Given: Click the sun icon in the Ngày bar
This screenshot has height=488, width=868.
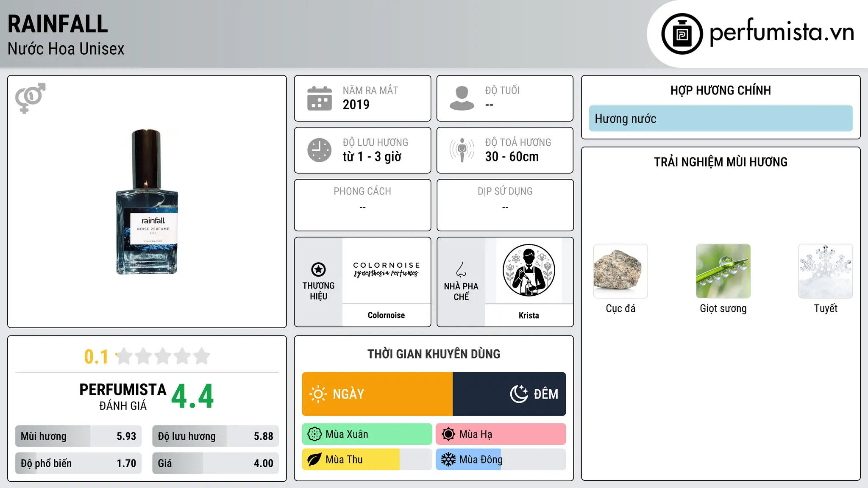Looking at the screenshot, I should pos(318,394).
